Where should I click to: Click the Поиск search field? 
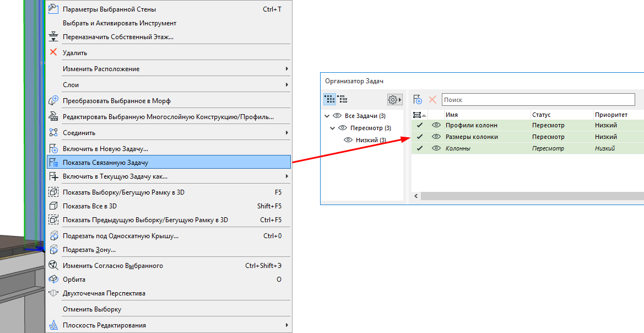(538, 99)
